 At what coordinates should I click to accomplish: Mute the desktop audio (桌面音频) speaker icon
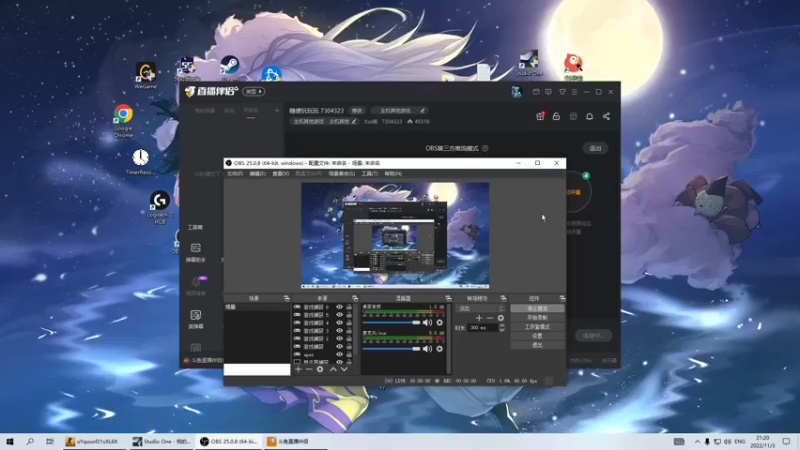click(428, 322)
